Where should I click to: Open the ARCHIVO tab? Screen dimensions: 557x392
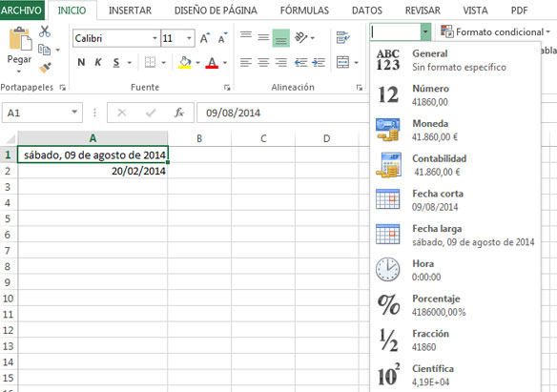pos(21,10)
